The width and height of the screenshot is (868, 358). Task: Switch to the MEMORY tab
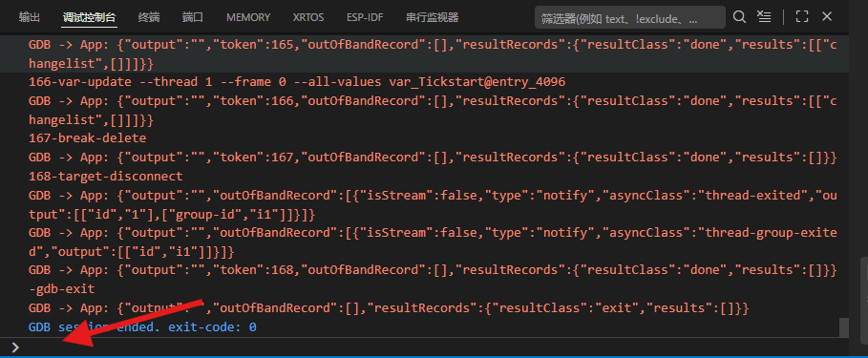[x=248, y=18]
